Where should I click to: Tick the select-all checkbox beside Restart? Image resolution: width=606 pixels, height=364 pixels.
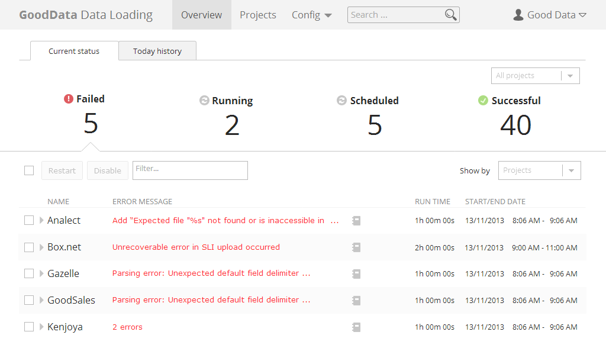[x=29, y=170]
